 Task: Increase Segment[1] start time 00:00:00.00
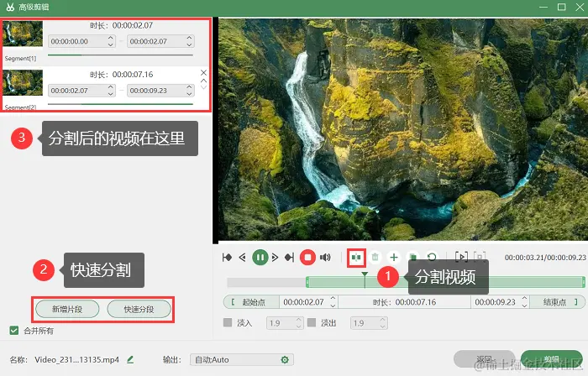click(x=110, y=38)
